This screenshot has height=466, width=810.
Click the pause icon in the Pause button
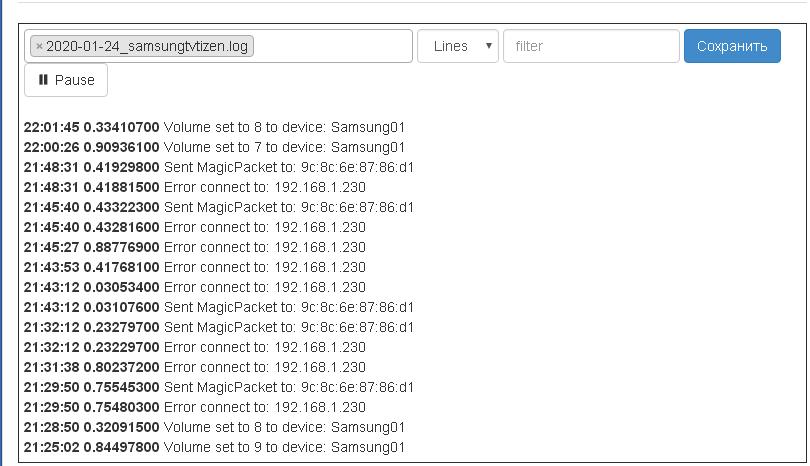(43, 80)
